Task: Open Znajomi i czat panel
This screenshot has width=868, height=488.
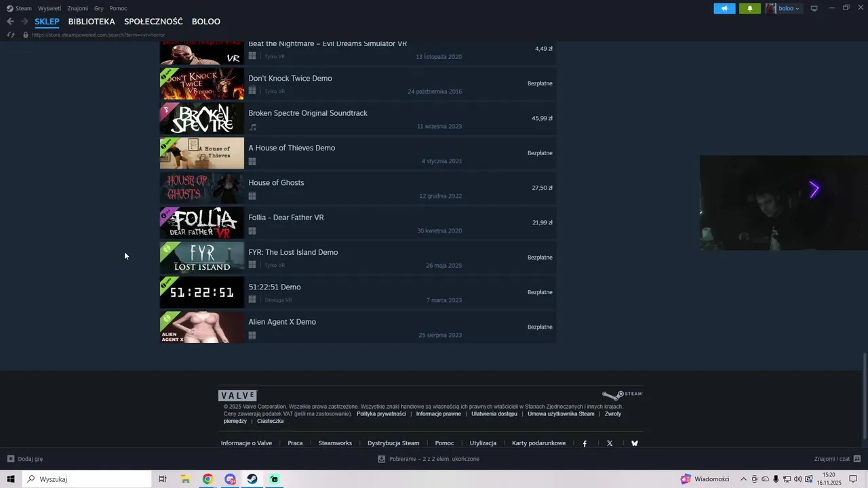Action: click(837, 459)
